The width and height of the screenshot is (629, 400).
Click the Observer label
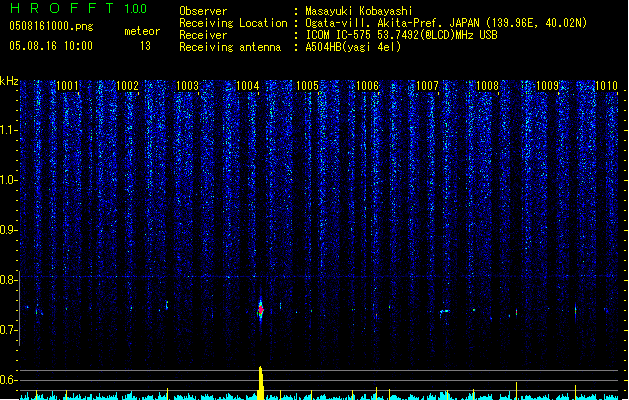[203, 11]
